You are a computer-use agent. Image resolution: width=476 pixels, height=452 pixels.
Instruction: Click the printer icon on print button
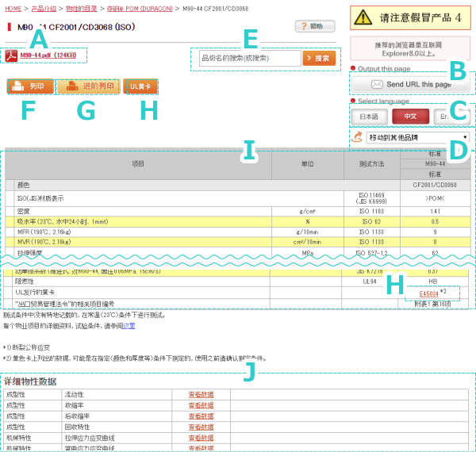point(18,86)
